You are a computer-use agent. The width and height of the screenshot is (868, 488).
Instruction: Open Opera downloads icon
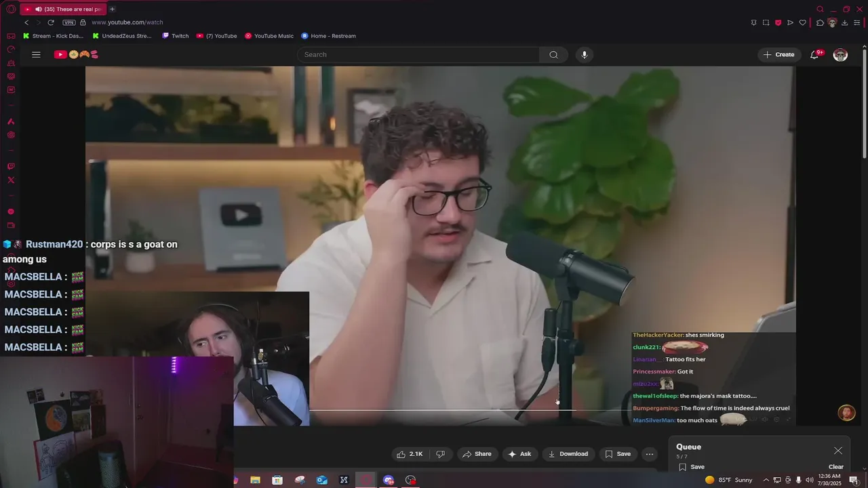[844, 22]
